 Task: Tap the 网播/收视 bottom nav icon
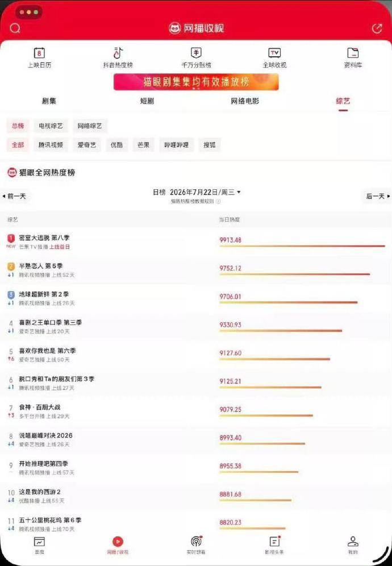118,542
